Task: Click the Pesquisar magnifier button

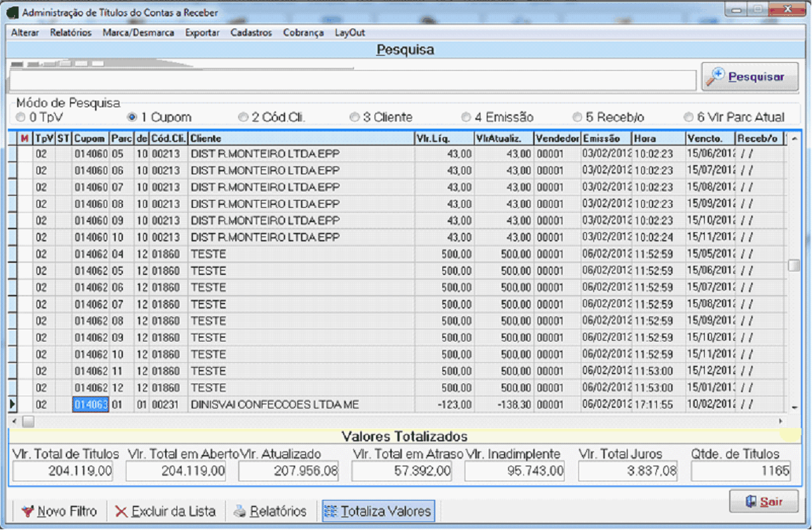Action: (749, 77)
